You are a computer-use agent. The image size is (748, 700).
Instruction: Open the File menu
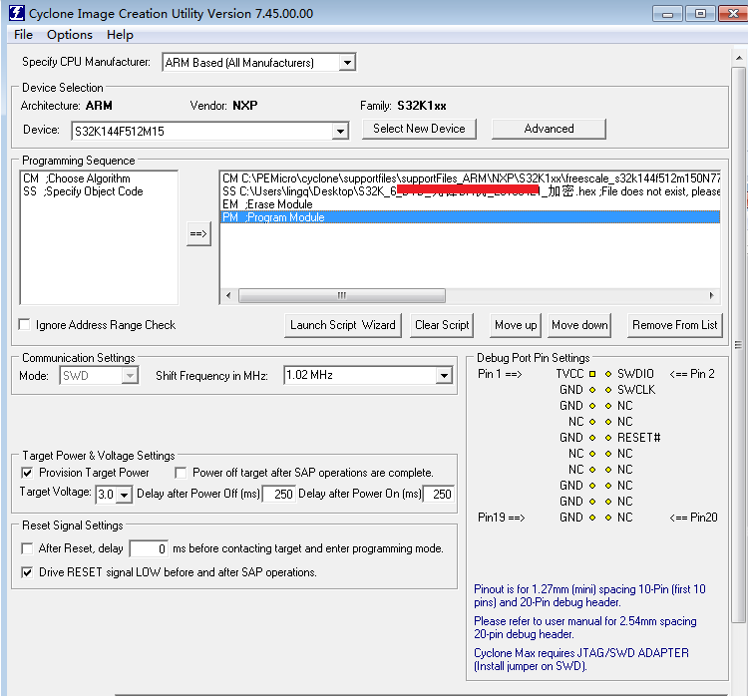tap(23, 35)
